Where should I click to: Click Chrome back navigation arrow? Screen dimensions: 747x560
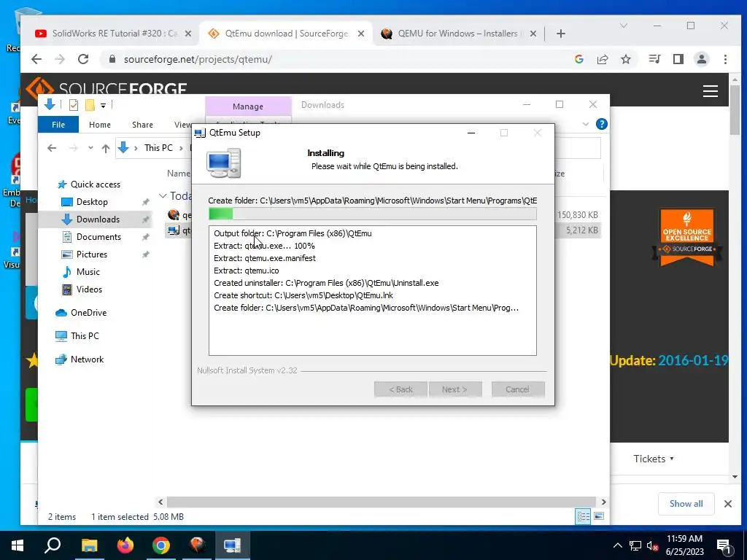(36, 59)
